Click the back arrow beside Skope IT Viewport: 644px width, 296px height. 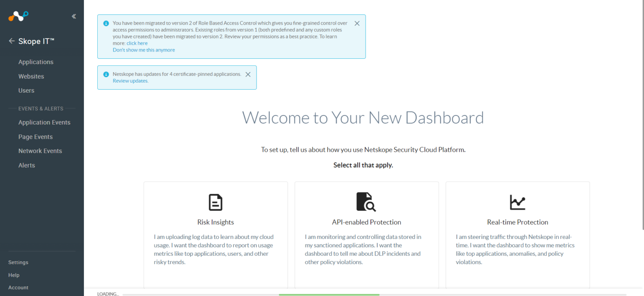click(x=11, y=41)
